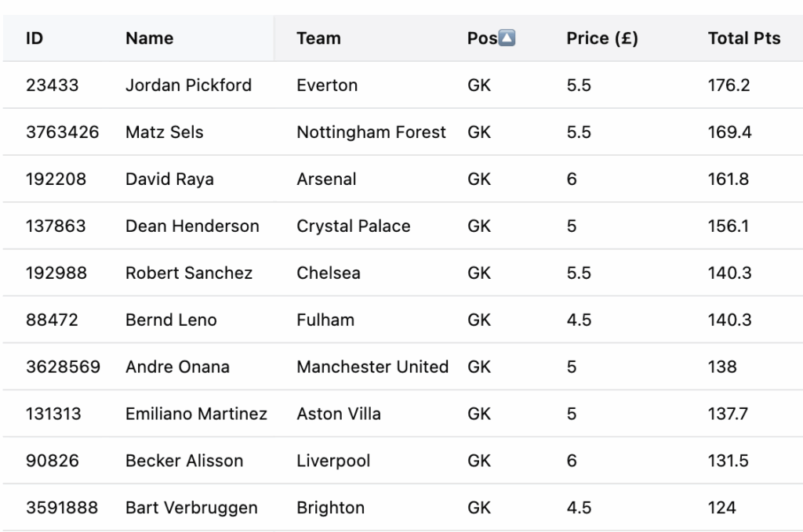
Task: Click Matz Sels player name
Action: point(164,132)
